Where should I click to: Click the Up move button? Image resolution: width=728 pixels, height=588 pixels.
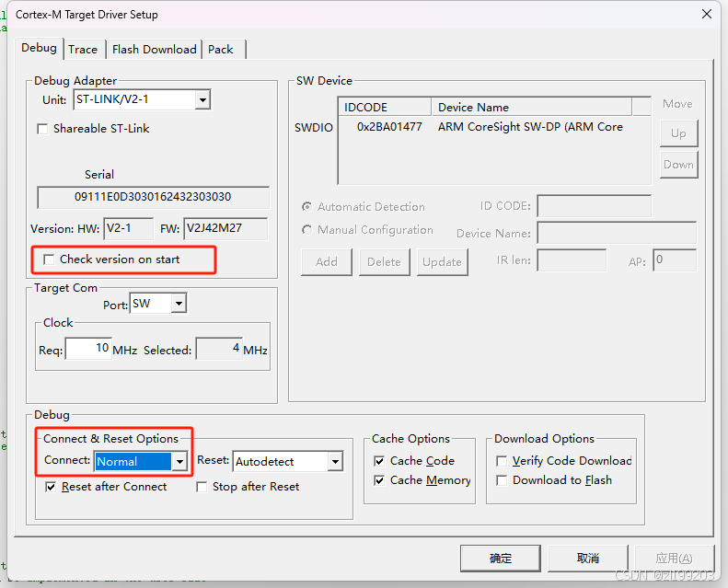pyautogui.click(x=678, y=133)
